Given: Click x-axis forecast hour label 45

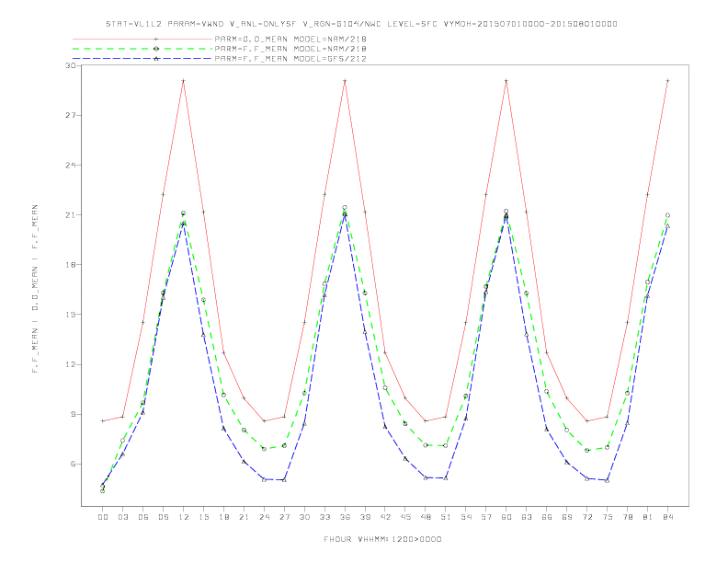Looking at the screenshot, I should click(405, 517).
